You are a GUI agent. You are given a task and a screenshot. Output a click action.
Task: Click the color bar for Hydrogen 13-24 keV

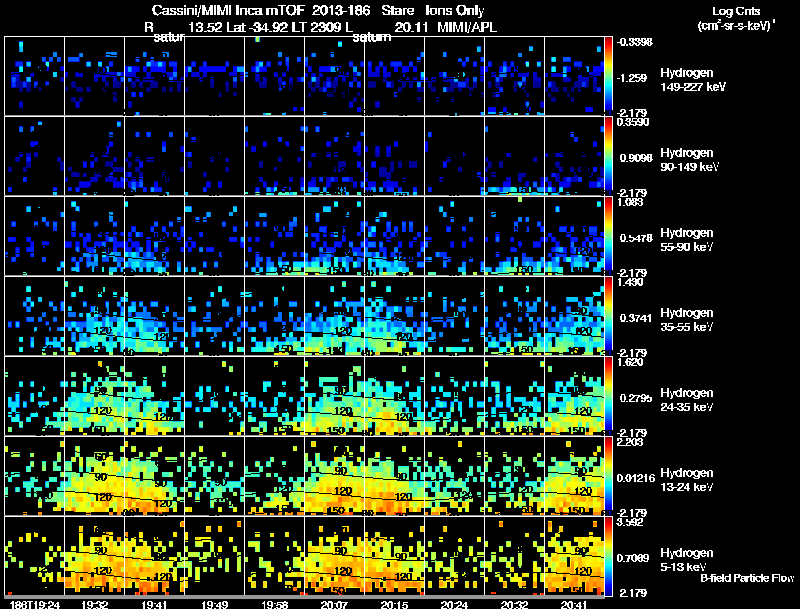[610, 476]
